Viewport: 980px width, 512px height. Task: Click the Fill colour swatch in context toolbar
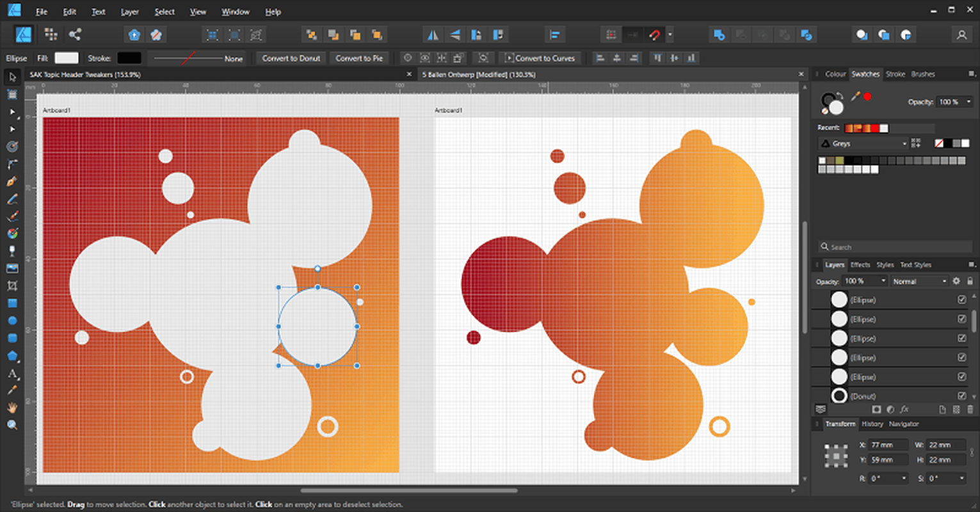click(67, 58)
